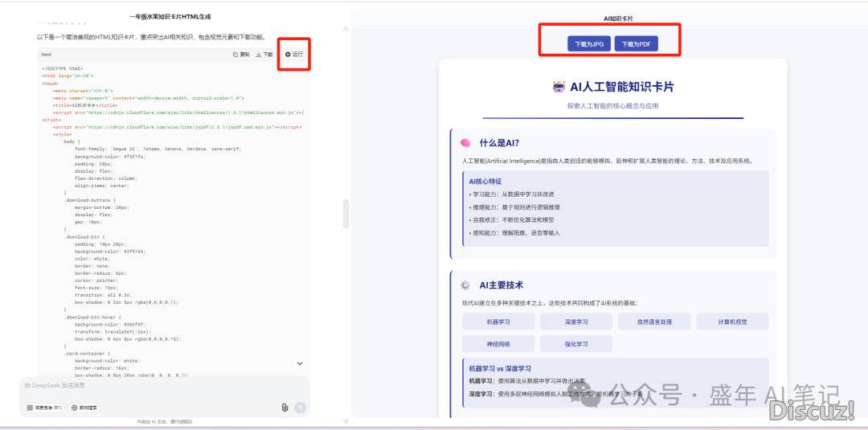Screen dimensions: 868x430
Task: Select the 机器学习 technology tag
Action: [498, 321]
